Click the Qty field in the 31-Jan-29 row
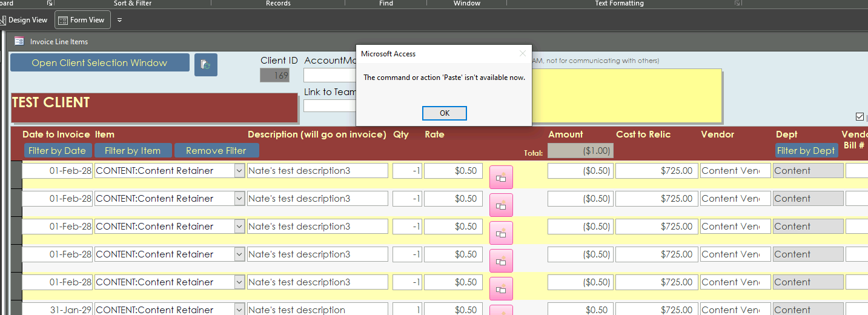 [x=407, y=309]
